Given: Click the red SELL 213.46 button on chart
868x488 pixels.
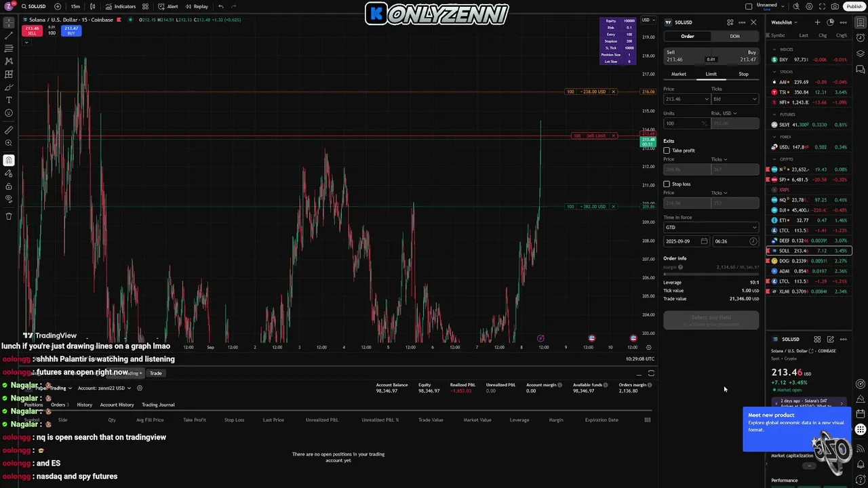Looking at the screenshot, I should pyautogui.click(x=32, y=30).
